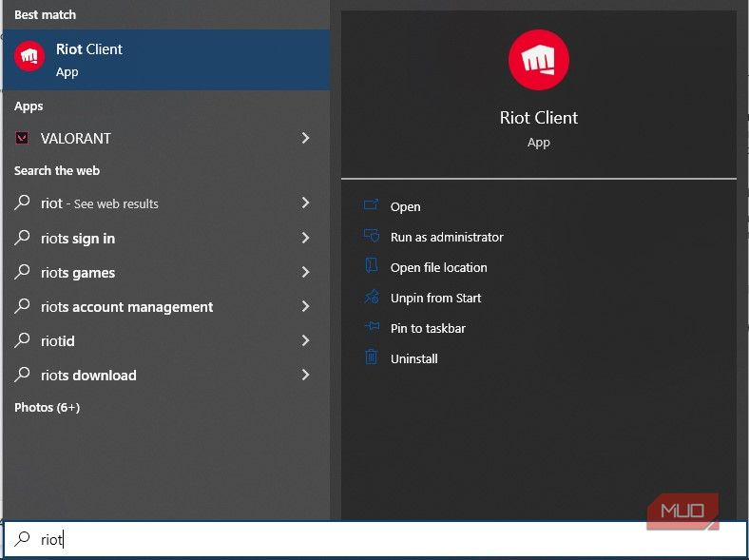Click magnifier icon beside 'riot - See web results'
Viewport: 749px width, 560px height.
pyautogui.click(x=22, y=203)
